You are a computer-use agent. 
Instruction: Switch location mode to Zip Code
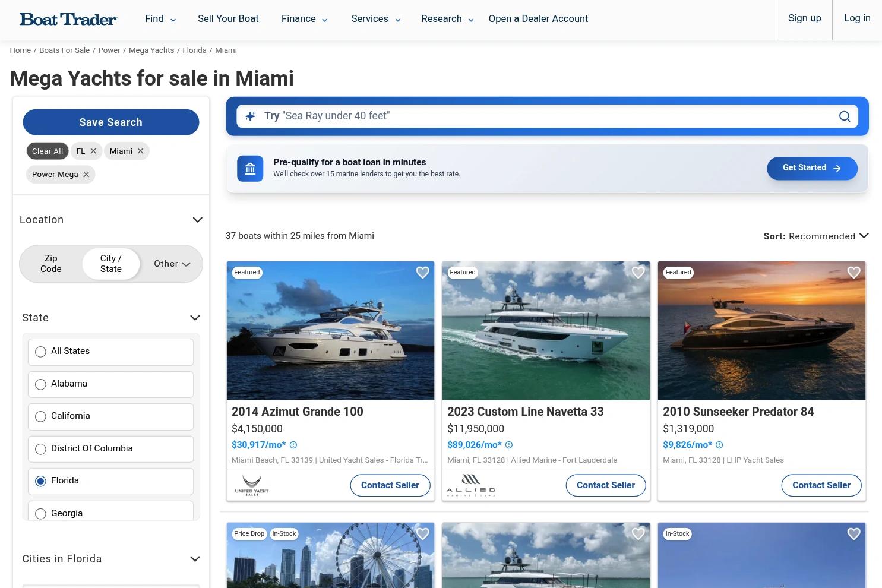(x=51, y=264)
